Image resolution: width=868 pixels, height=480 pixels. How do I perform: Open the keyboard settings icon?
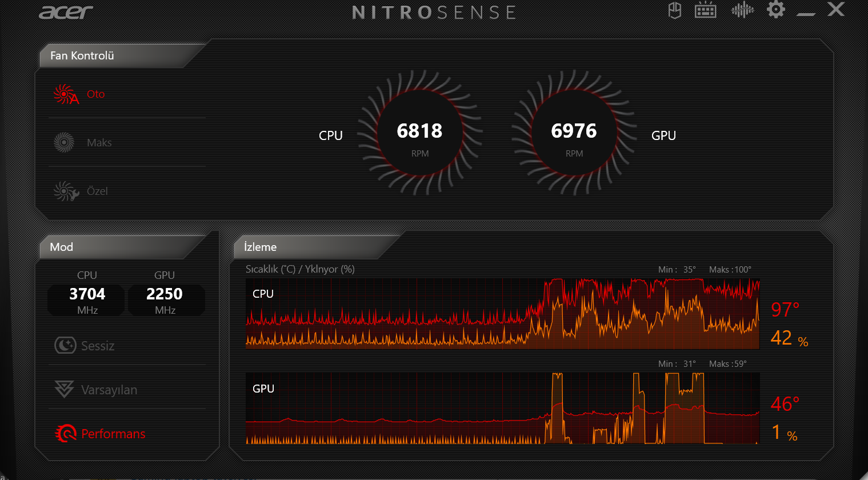click(706, 10)
